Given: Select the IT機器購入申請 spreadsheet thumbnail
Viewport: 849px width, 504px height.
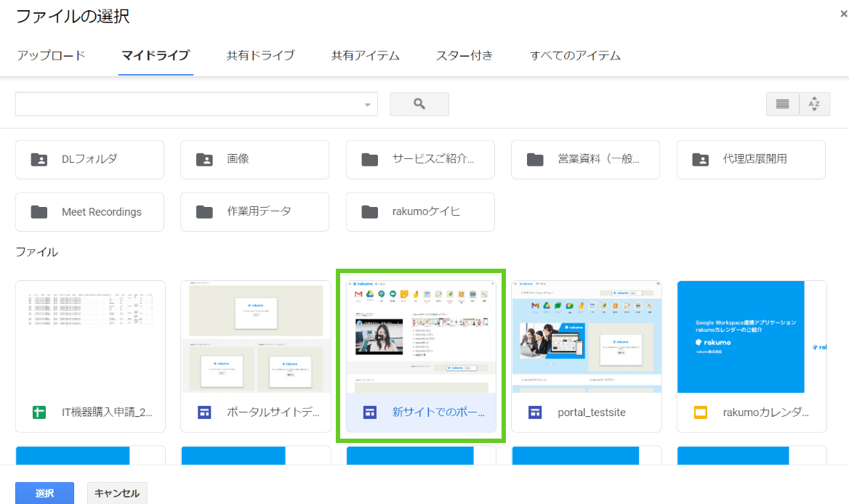Looking at the screenshot, I should point(90,337).
